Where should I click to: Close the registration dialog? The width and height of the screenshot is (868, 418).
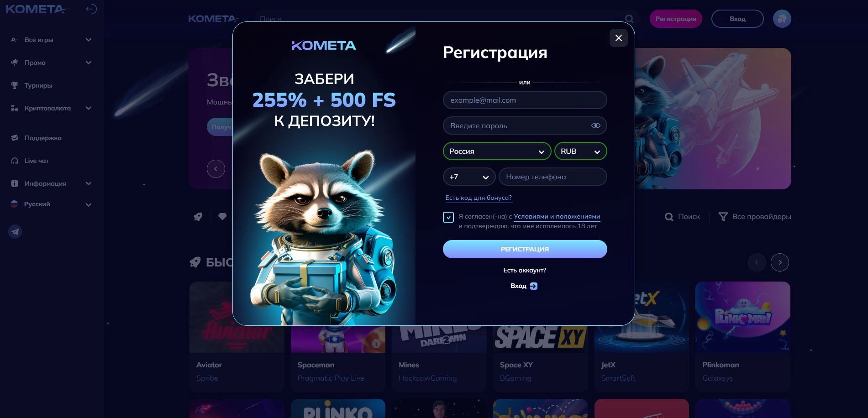point(619,38)
